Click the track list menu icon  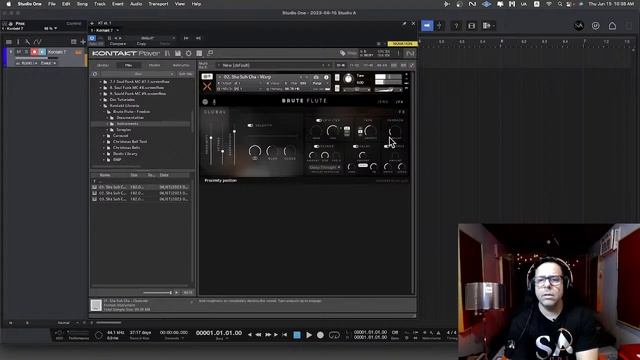[x=9, y=42]
